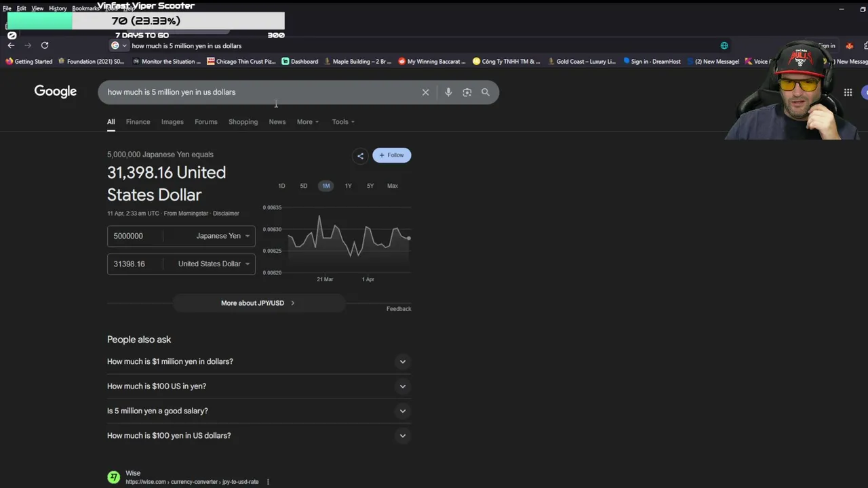Screen dimensions: 868x488
Task: Open the Disclaimer link
Action: [226, 213]
